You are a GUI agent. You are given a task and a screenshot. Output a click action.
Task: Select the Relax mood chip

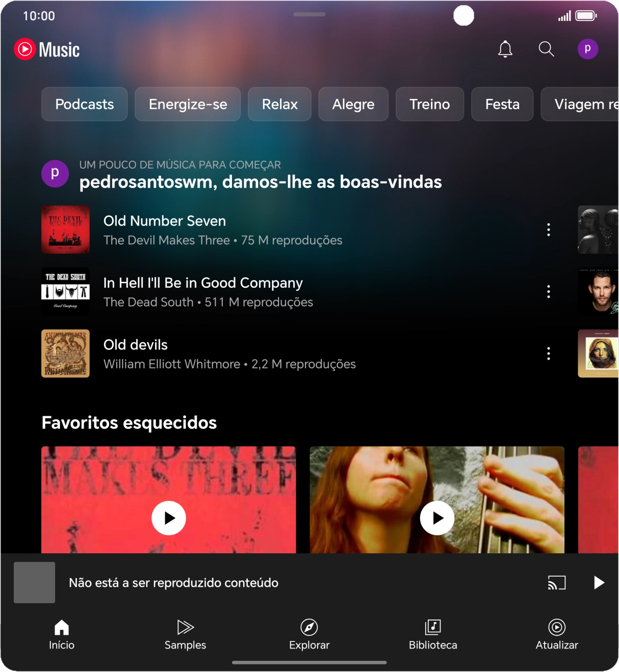point(279,104)
